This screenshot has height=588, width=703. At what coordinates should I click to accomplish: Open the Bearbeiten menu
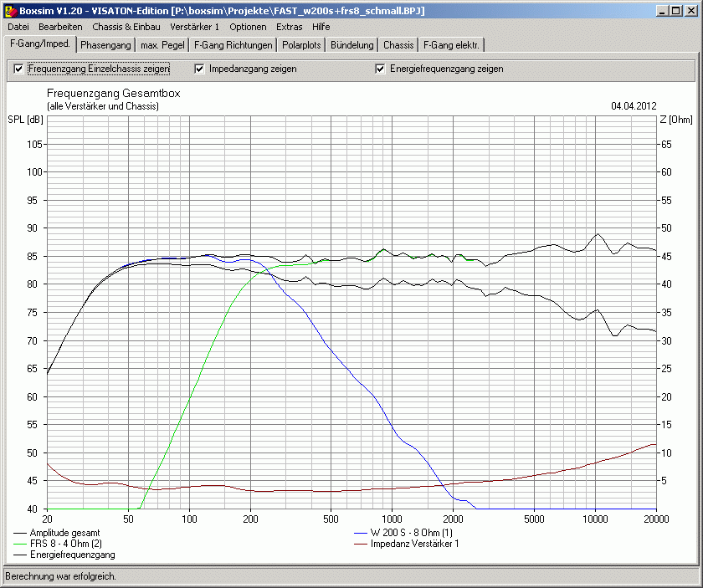(60, 27)
